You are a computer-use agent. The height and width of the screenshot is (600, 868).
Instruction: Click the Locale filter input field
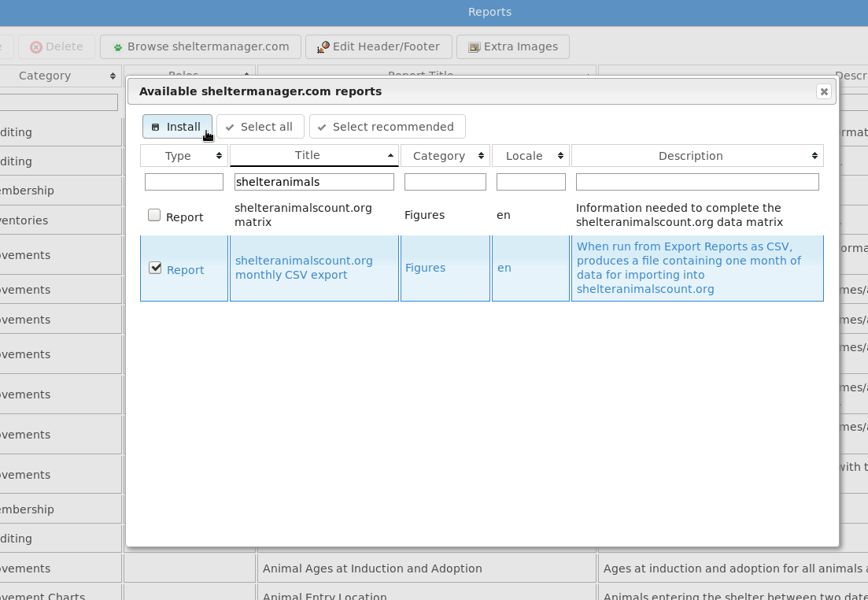[530, 182]
